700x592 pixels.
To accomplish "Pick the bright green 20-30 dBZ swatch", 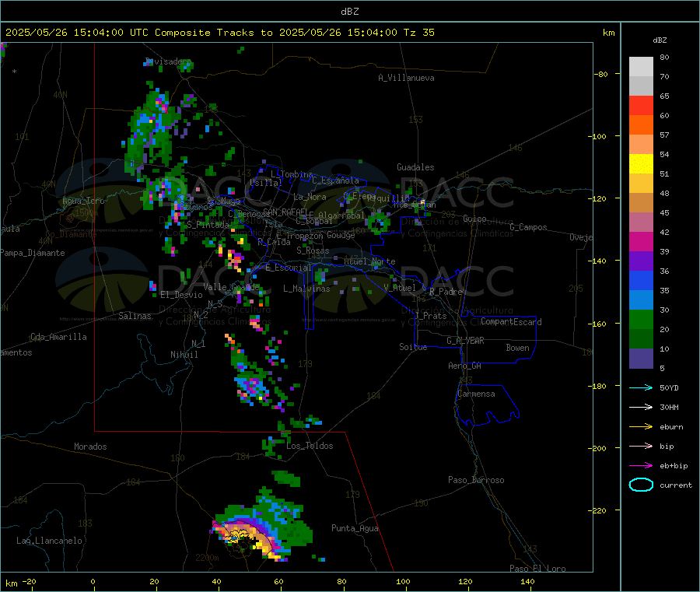I will [641, 319].
